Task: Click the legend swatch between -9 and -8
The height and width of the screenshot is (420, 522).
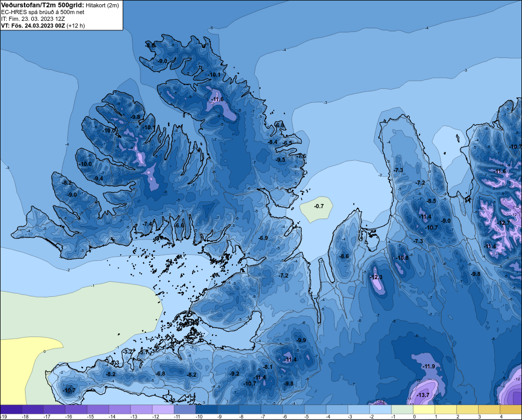Action: (229, 410)
